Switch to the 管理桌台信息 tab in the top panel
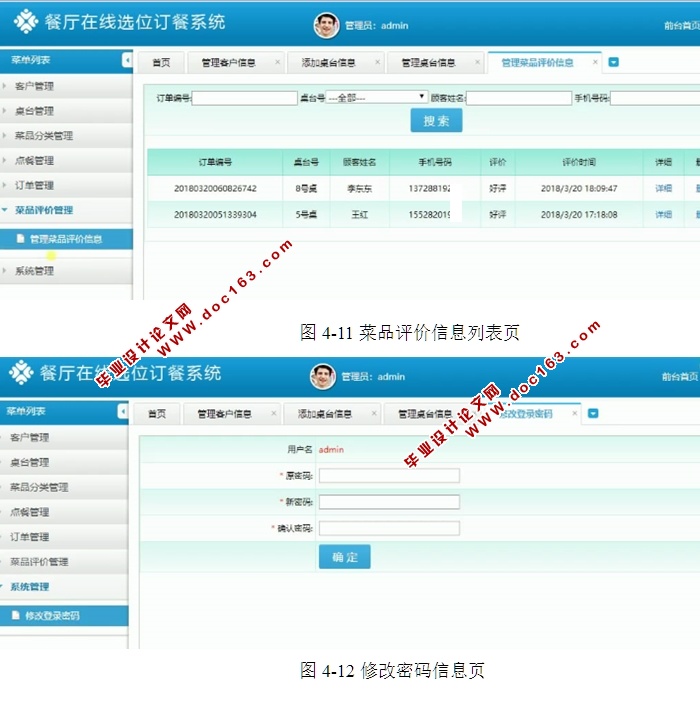 click(x=428, y=63)
